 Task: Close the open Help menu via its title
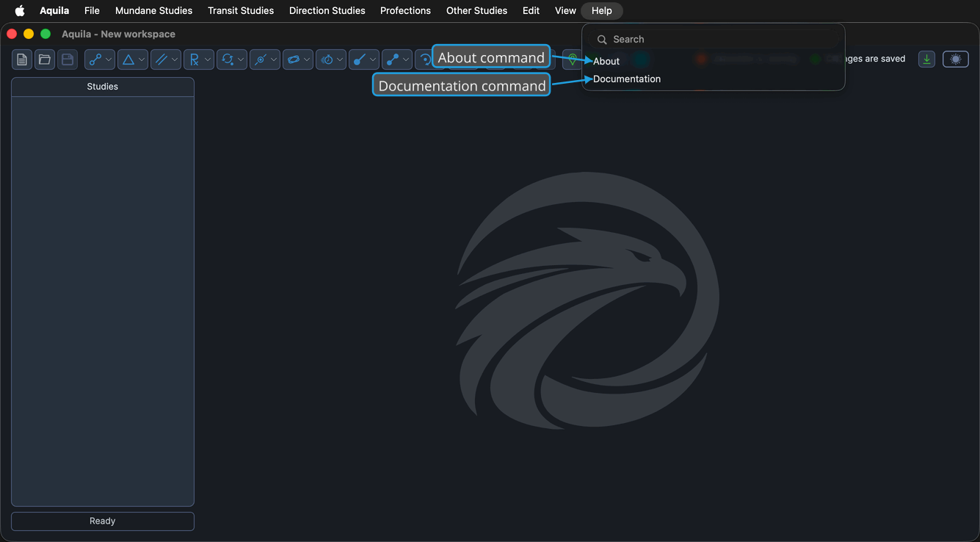[601, 10]
